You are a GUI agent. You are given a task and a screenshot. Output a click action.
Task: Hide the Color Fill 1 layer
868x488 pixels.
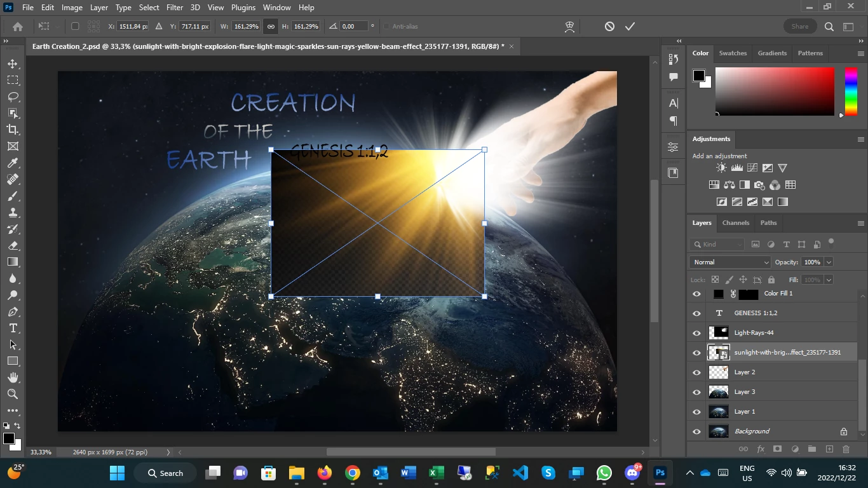pos(697,294)
